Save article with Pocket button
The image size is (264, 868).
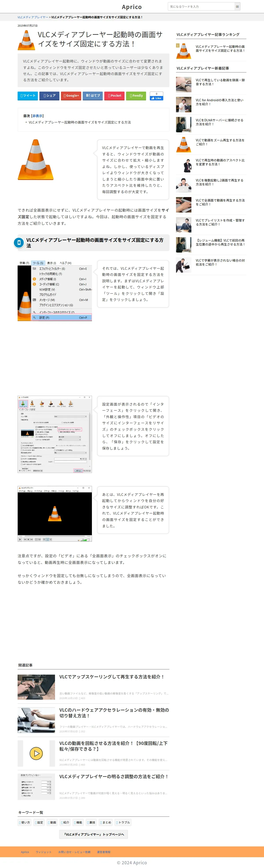(x=114, y=96)
